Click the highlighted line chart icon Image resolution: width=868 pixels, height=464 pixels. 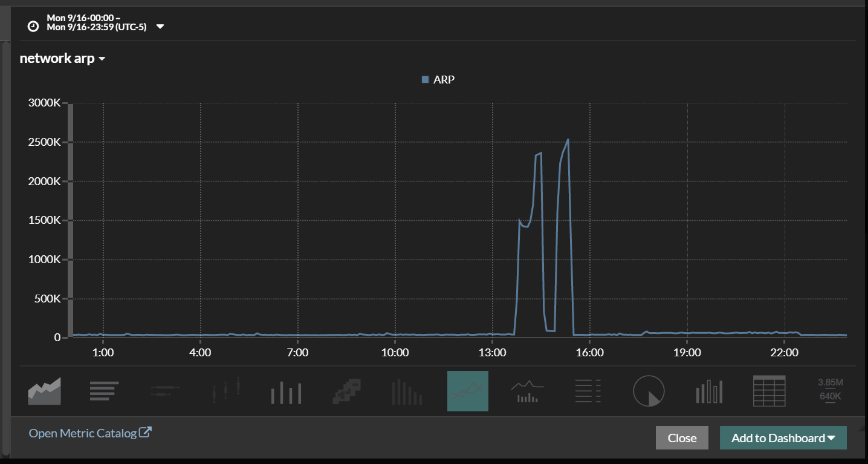467,391
